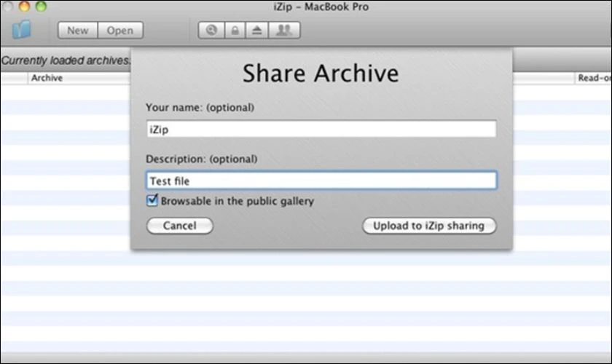Click the lock encryption toolbar icon
The height and width of the screenshot is (364, 612).
(x=235, y=30)
